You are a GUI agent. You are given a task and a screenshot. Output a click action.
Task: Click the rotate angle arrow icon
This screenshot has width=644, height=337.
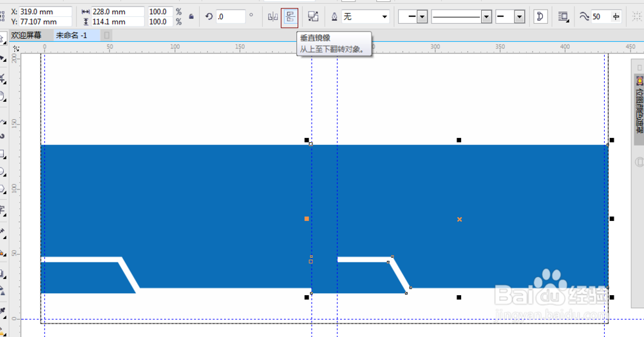[x=209, y=17]
